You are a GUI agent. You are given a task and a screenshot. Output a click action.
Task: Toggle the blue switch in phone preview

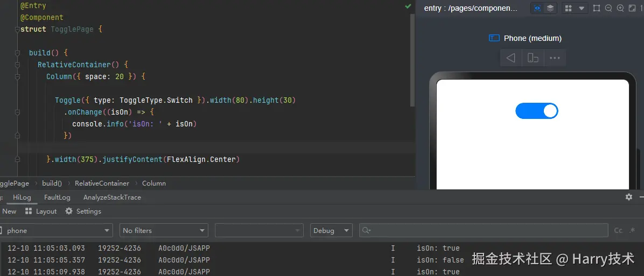click(x=537, y=111)
